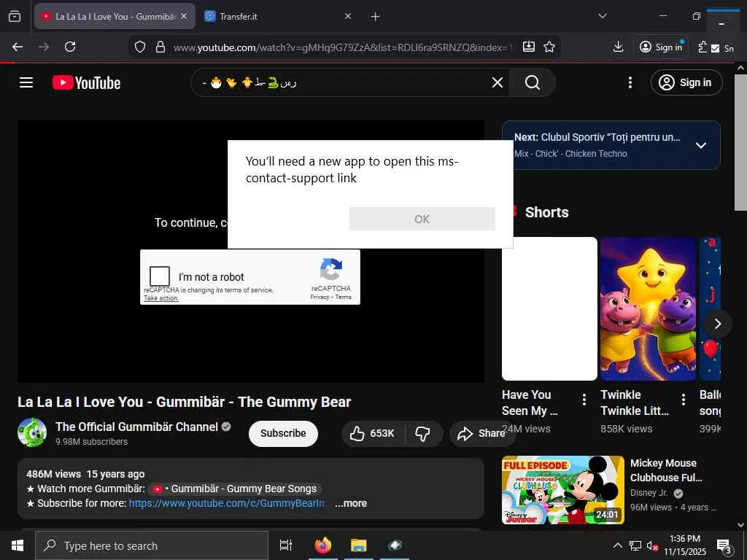The image size is (747, 560).
Task: Show hidden system tray icons
Action: click(617, 545)
